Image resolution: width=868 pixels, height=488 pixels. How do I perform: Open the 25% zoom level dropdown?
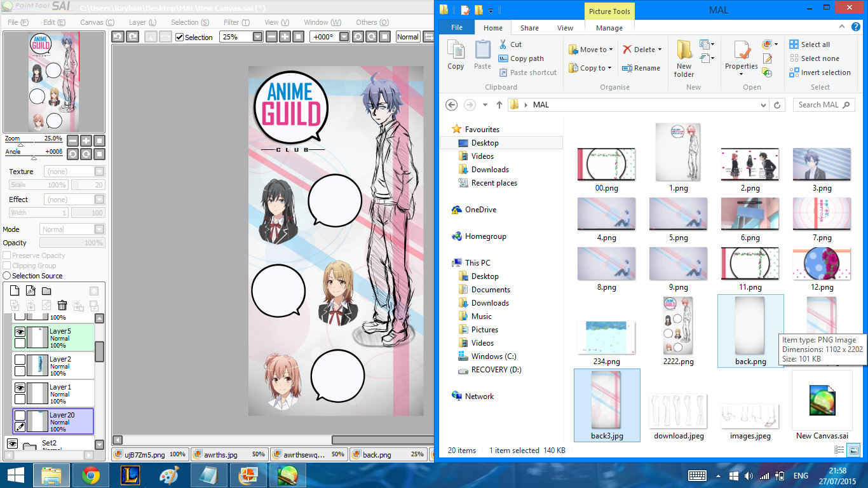click(257, 37)
